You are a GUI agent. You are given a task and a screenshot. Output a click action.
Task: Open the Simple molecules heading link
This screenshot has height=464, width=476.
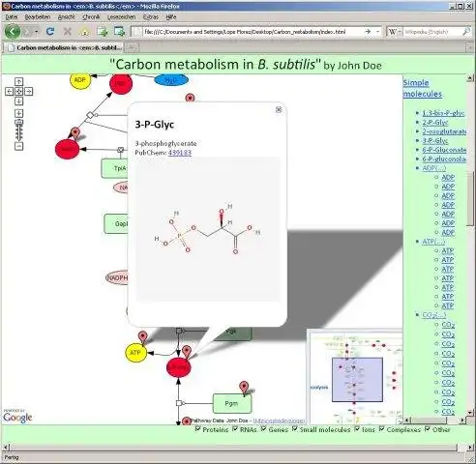click(422, 88)
